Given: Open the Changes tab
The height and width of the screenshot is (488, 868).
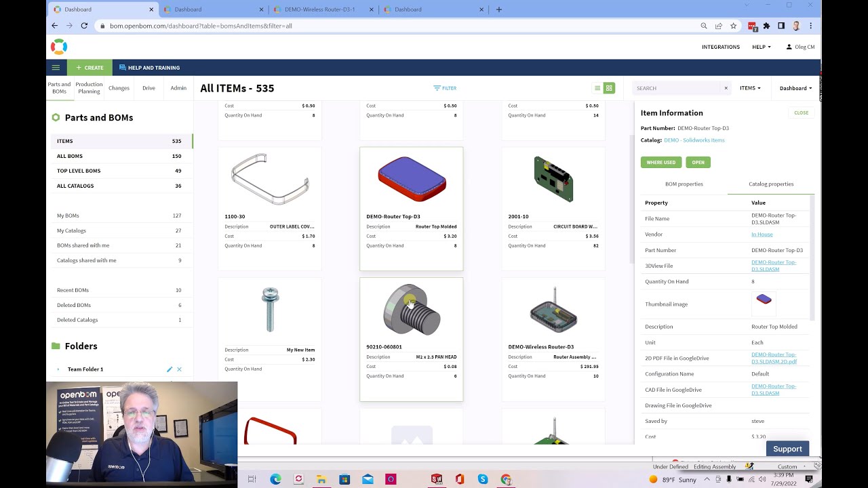Looking at the screenshot, I should [119, 88].
